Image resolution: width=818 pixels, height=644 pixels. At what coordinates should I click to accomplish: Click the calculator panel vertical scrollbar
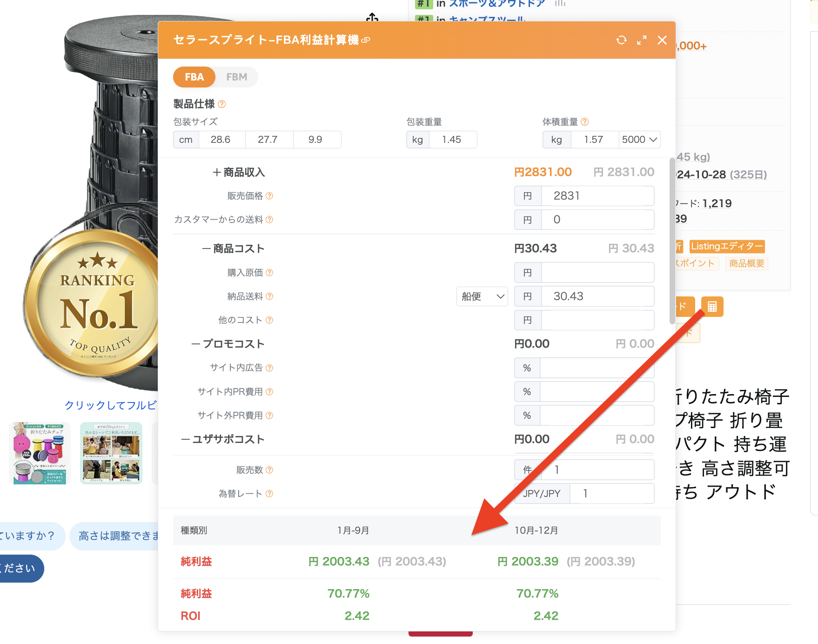(672, 241)
